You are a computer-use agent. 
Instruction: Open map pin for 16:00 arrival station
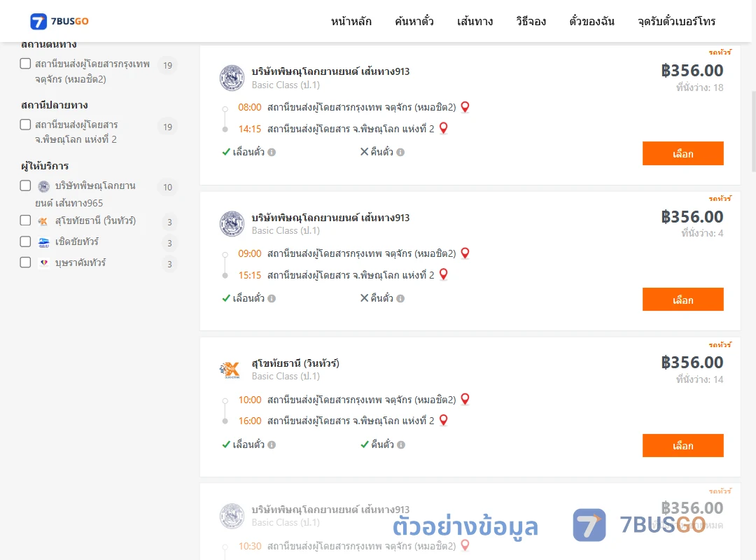pos(444,421)
